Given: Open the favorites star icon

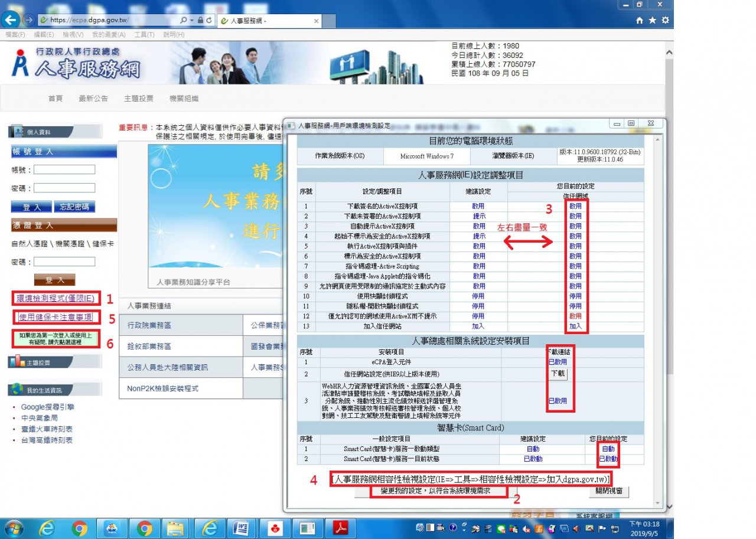Looking at the screenshot, I should point(653,20).
